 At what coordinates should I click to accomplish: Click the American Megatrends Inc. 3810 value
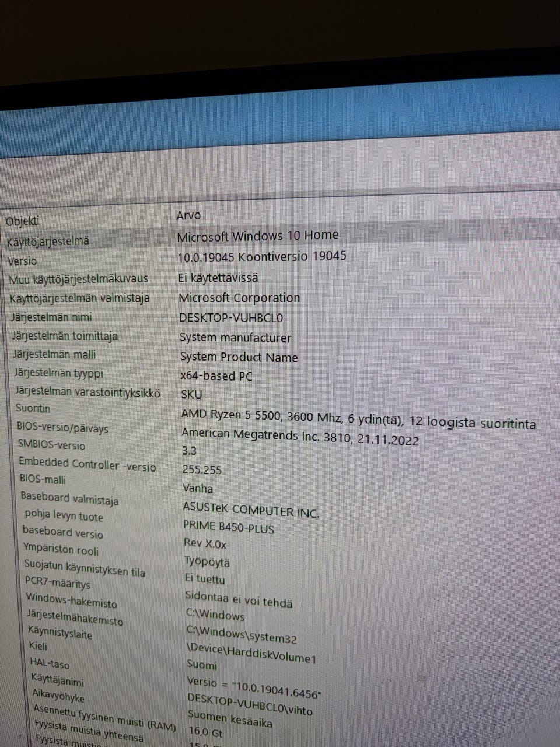[300, 436]
